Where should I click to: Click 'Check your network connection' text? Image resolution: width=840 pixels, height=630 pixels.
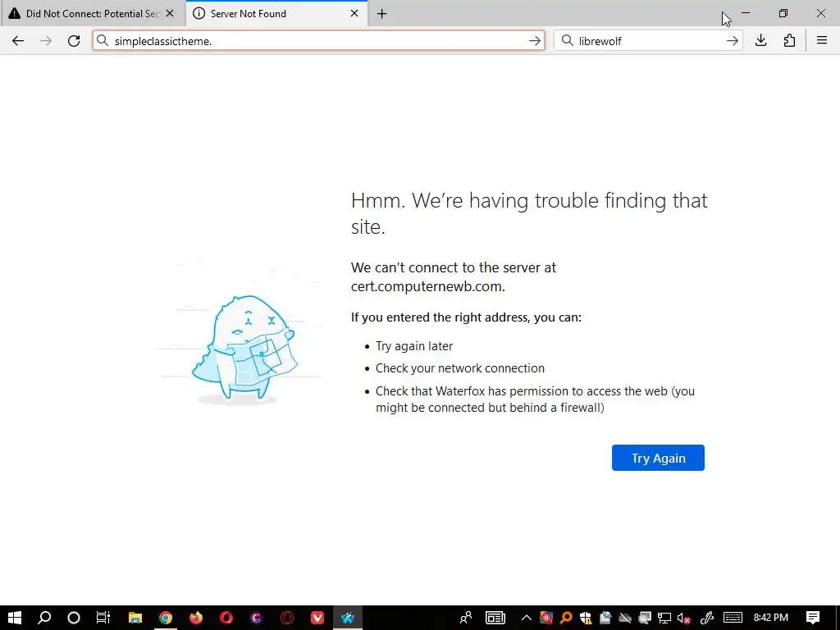[460, 368]
